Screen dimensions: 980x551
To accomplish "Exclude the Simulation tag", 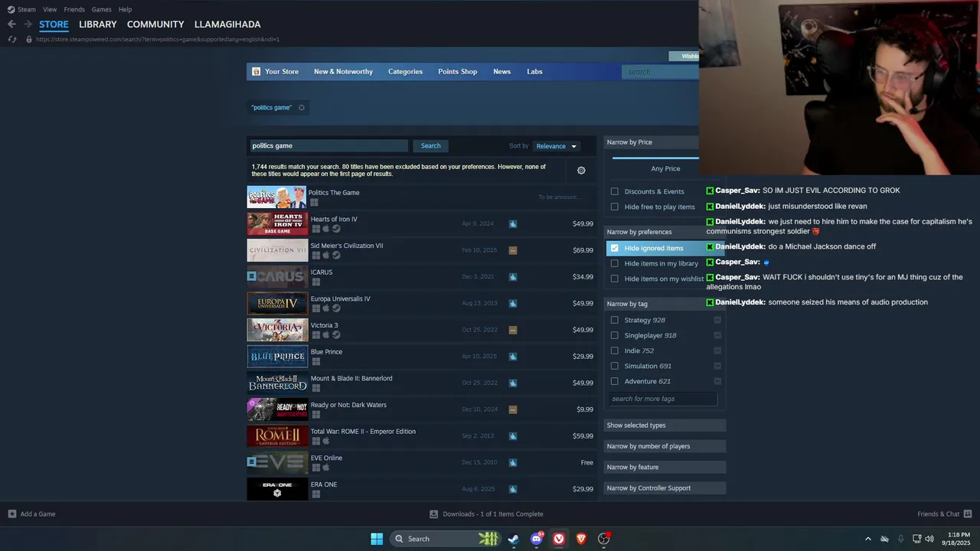I will click(x=717, y=366).
